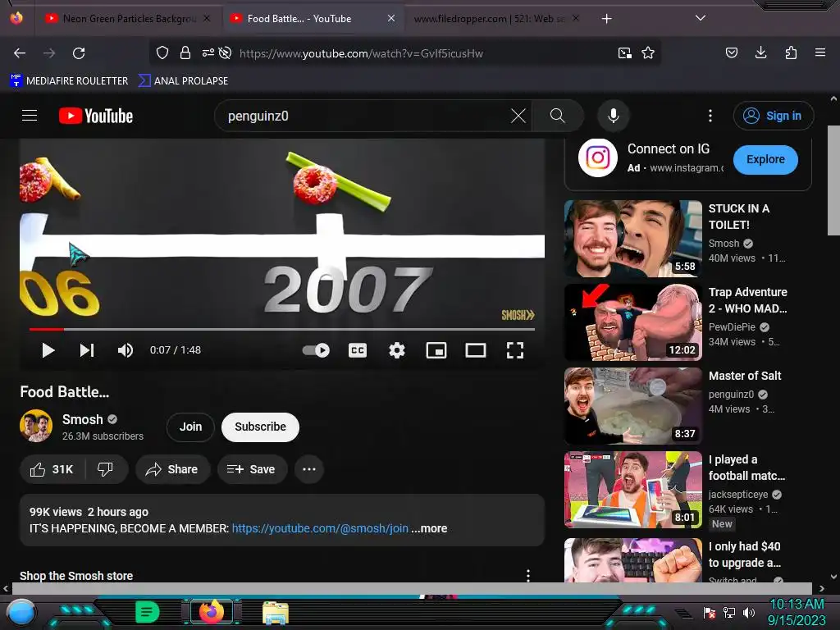Open Trap Adventure 2 video thumbnail
The image size is (840, 630).
coord(632,322)
